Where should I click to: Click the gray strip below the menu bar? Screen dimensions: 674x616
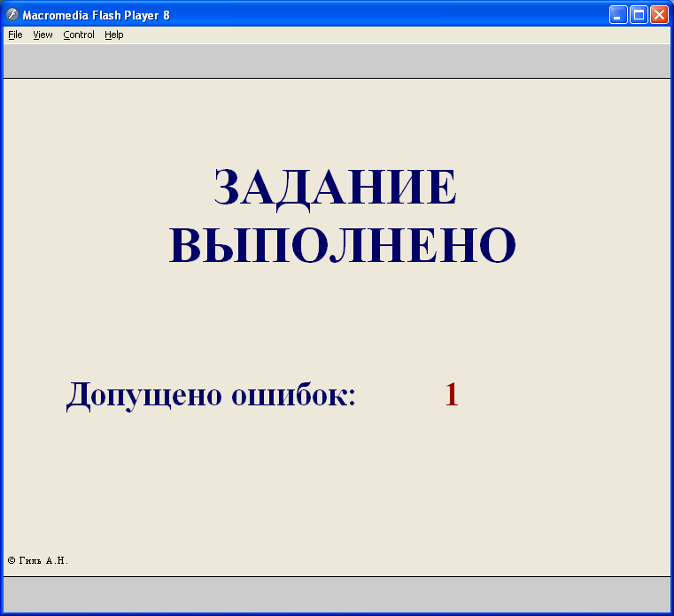click(337, 61)
